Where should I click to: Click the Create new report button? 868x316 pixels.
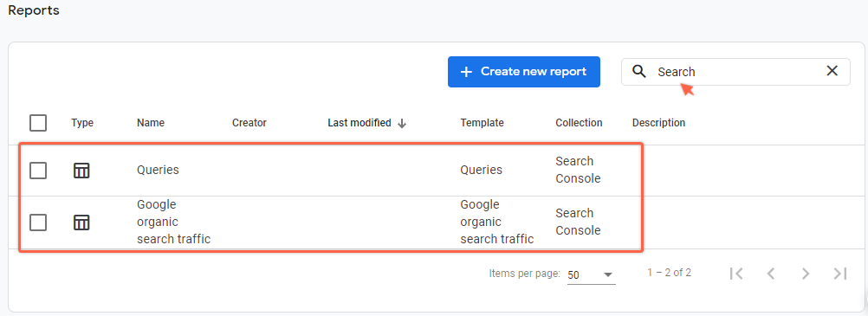pyautogui.click(x=524, y=71)
